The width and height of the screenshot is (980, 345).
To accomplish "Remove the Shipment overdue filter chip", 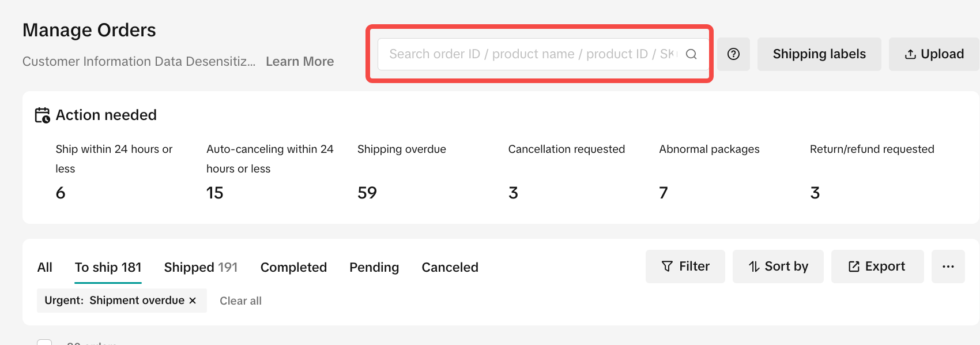I will coord(193,301).
